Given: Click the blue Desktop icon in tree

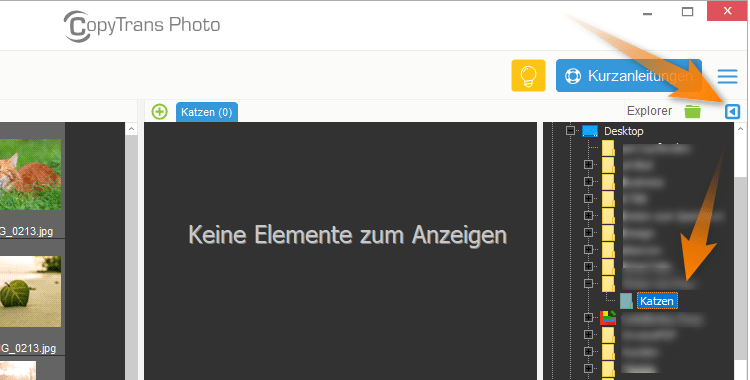Looking at the screenshot, I should (590, 131).
